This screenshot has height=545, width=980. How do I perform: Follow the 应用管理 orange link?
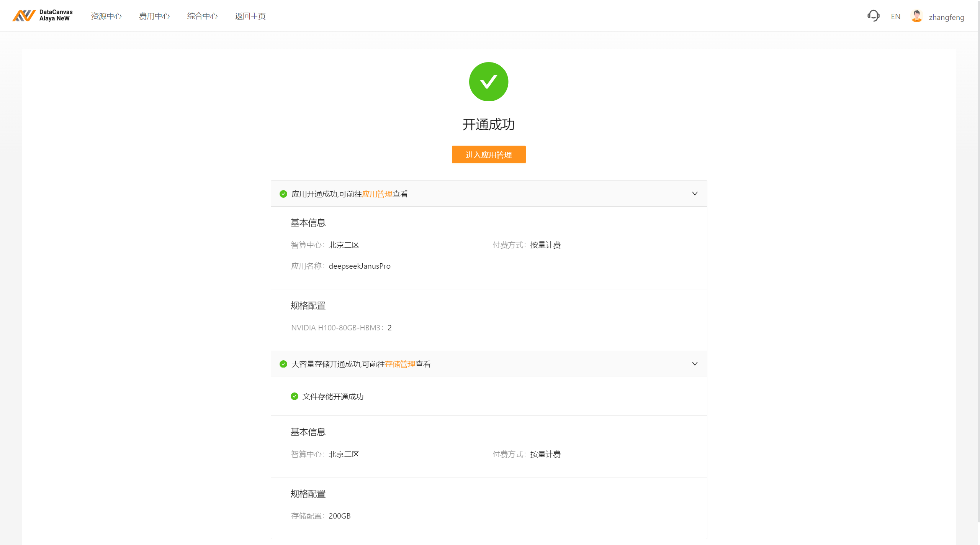coord(377,194)
